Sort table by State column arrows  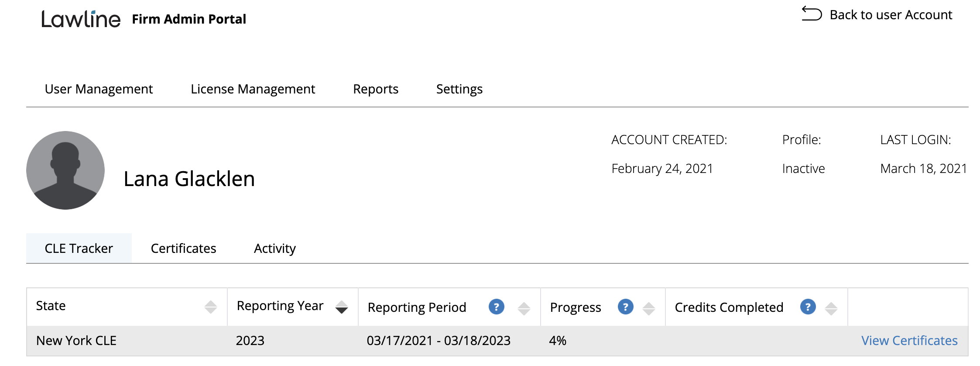211,307
